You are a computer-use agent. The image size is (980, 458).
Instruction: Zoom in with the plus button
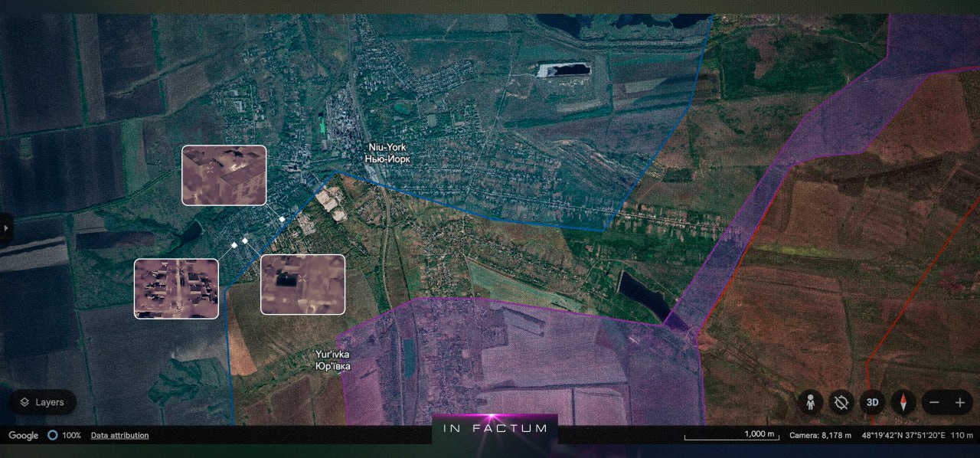pos(959,402)
